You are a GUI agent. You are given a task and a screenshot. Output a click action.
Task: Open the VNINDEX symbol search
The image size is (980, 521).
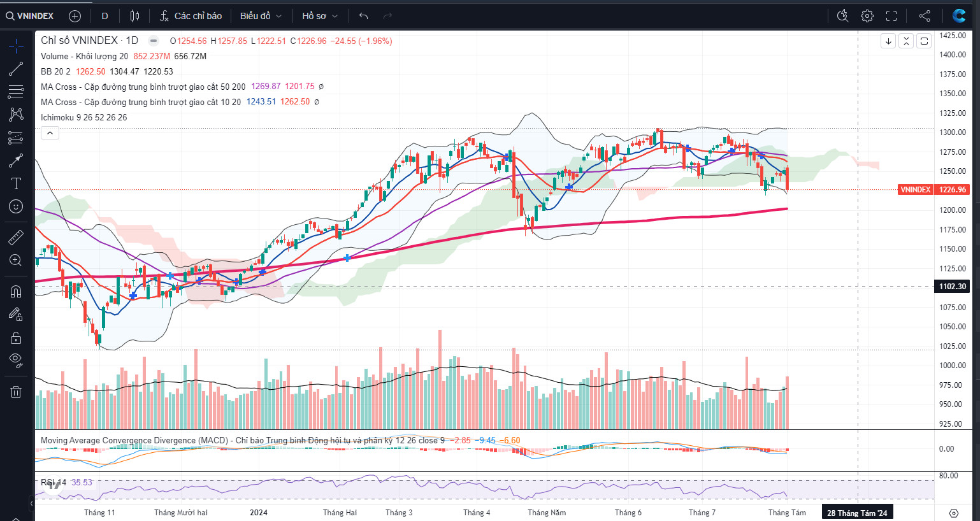click(x=30, y=16)
